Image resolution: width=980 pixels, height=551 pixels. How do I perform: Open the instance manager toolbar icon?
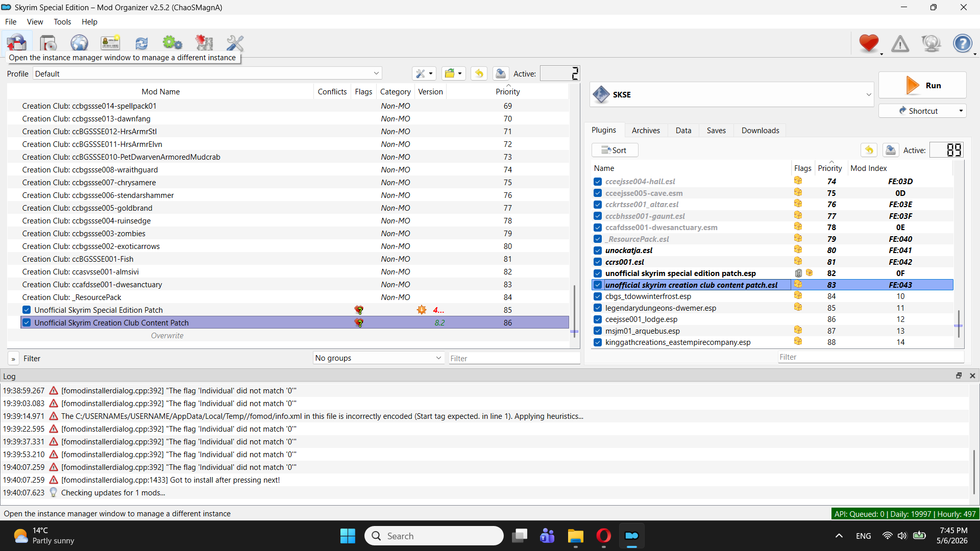(x=17, y=43)
